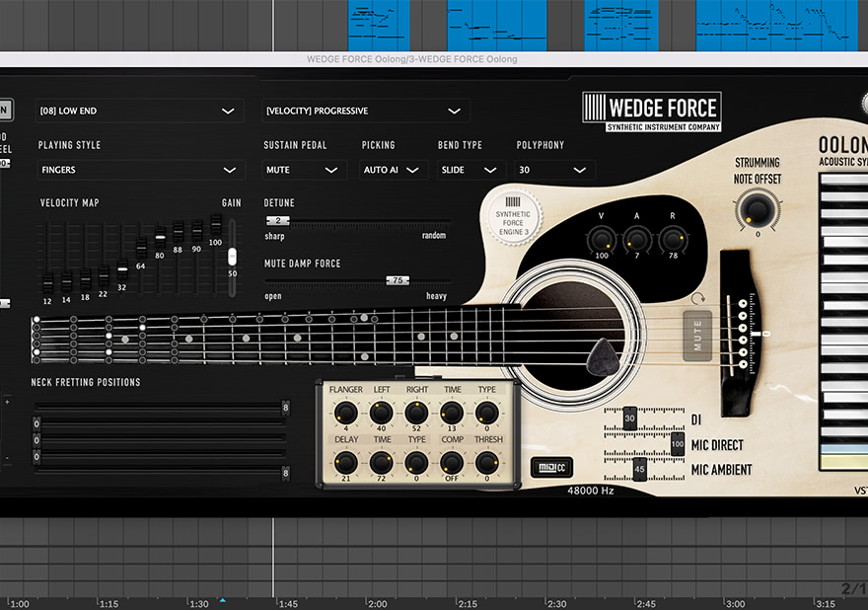
Task: Click the NECK FRETTING POSITIONS heading
Action: point(86,382)
